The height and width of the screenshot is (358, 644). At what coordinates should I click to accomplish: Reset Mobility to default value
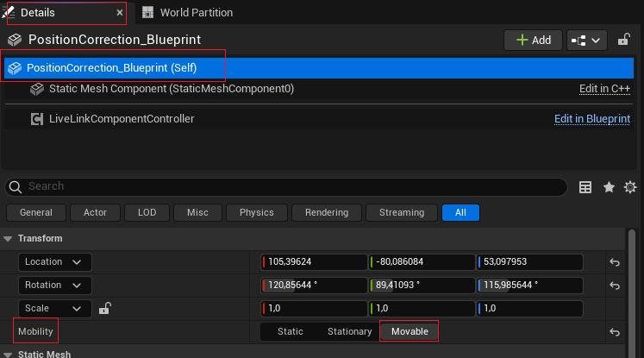tap(615, 332)
